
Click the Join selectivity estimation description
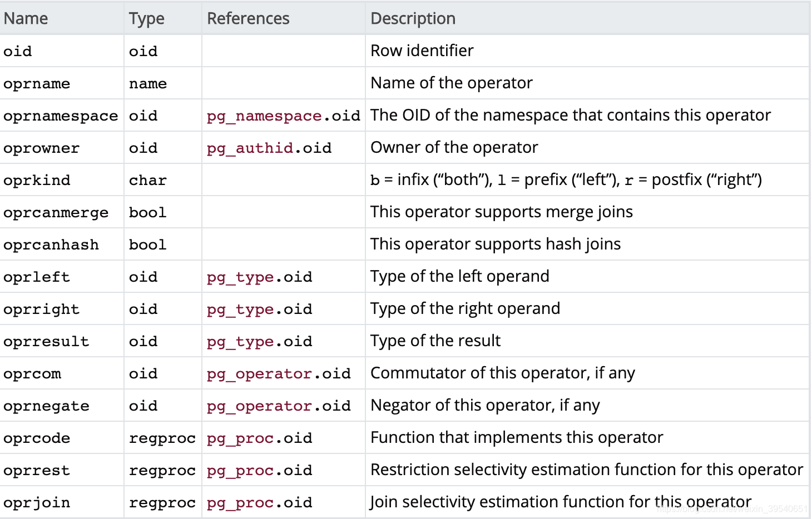(561, 502)
